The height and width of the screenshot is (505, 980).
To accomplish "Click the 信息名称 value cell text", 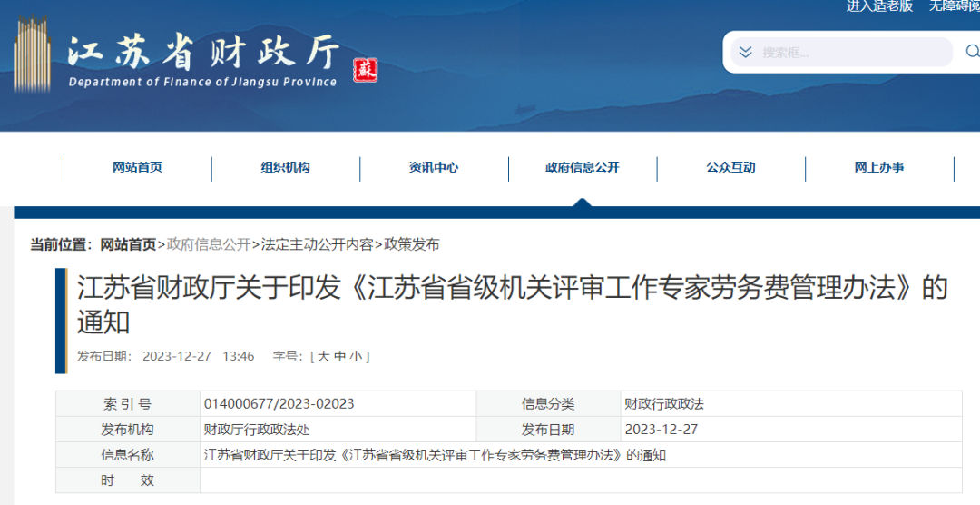I will (x=435, y=455).
